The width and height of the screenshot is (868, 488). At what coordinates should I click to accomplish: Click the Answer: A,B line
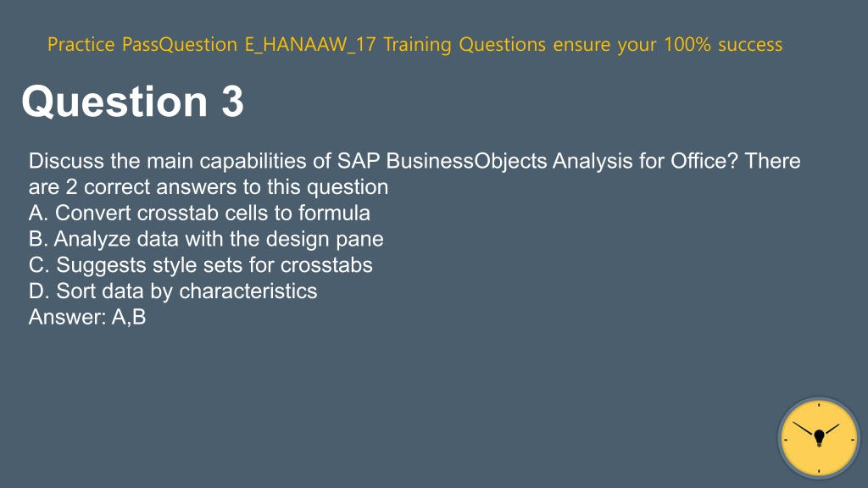point(87,317)
